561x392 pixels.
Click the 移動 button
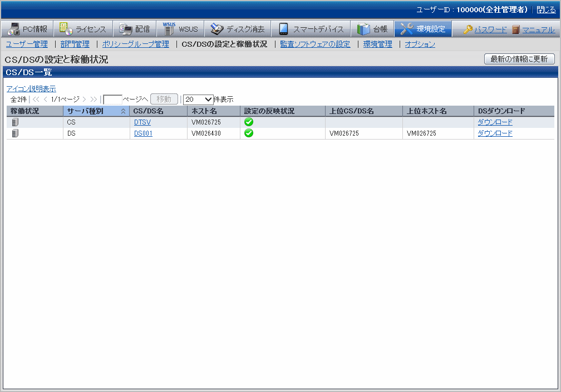[x=164, y=99]
